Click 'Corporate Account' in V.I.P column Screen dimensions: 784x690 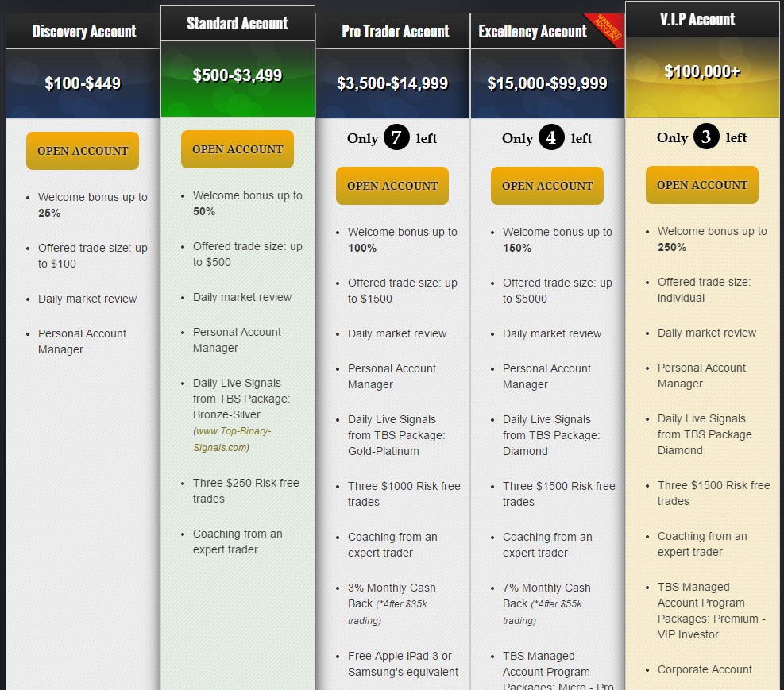705,669
